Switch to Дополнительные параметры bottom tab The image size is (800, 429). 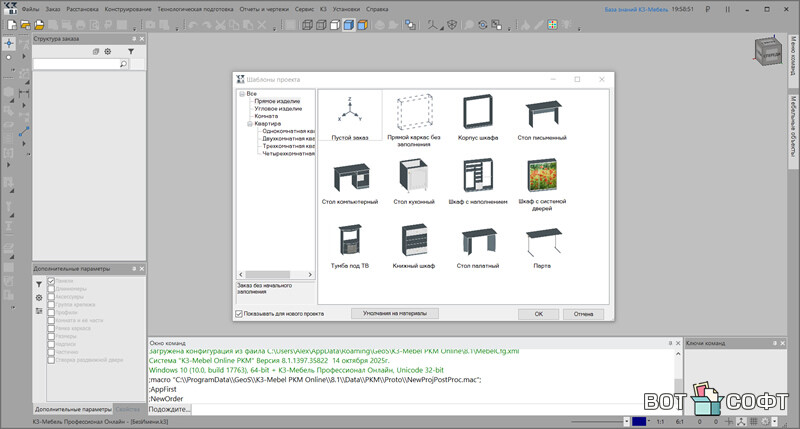[x=72, y=409]
